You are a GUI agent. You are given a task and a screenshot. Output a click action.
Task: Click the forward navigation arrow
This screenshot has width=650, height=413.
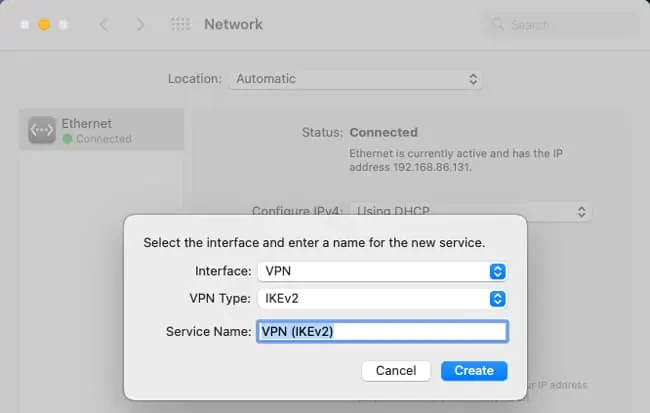[x=140, y=24]
